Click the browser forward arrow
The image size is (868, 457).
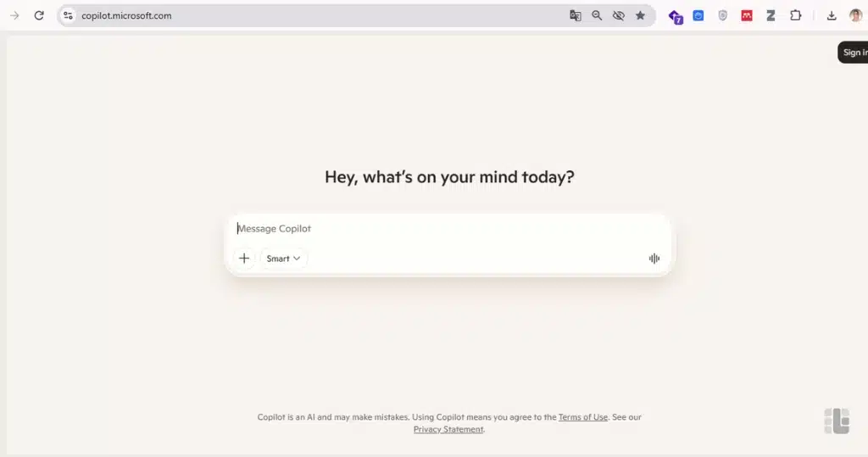click(x=14, y=15)
